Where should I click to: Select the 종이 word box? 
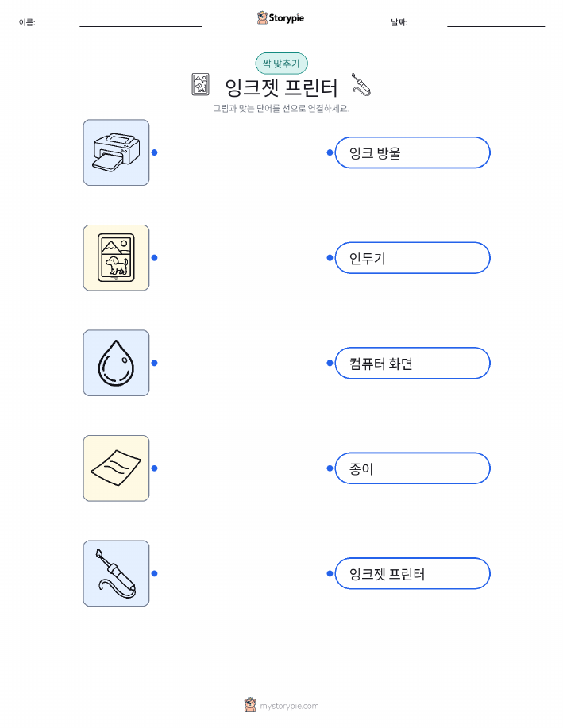pos(412,468)
